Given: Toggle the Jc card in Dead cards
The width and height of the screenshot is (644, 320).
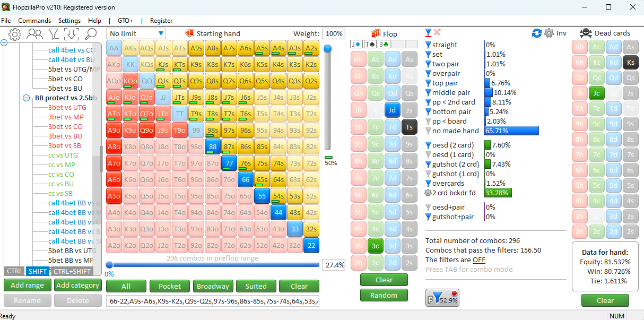Looking at the screenshot, I should [596, 93].
